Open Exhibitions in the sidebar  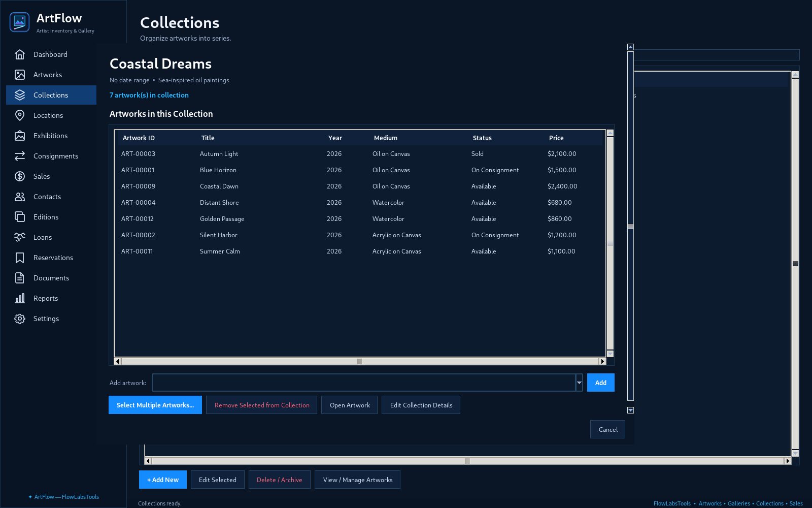51,136
